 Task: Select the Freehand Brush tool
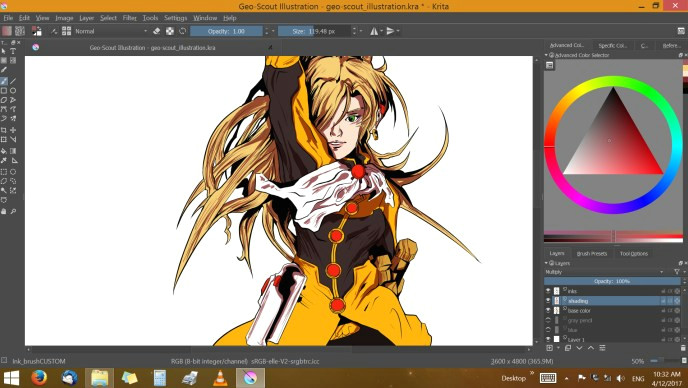pyautogui.click(x=4, y=81)
